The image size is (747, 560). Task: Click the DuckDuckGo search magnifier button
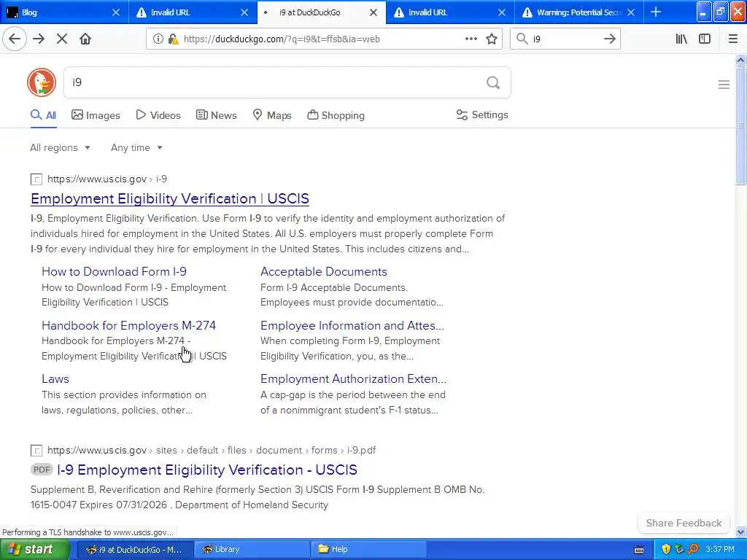click(x=493, y=83)
